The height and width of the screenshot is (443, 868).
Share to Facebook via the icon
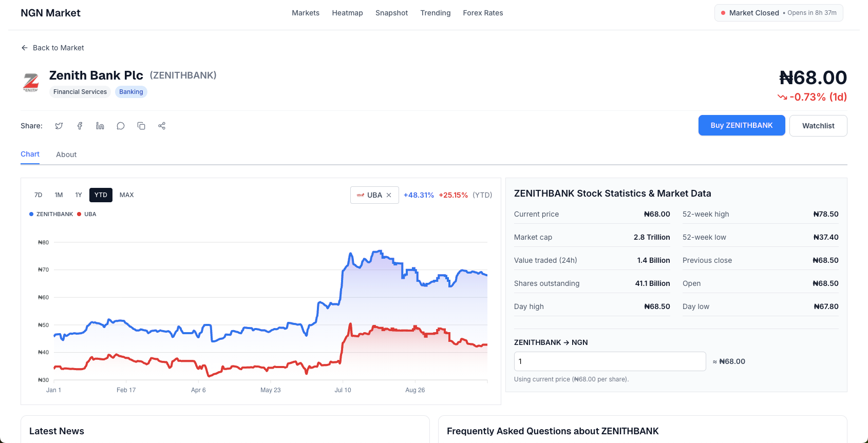[x=80, y=126]
